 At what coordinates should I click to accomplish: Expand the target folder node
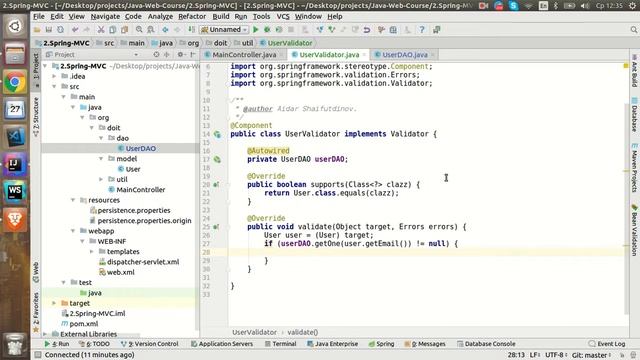pyautogui.click(x=54, y=303)
